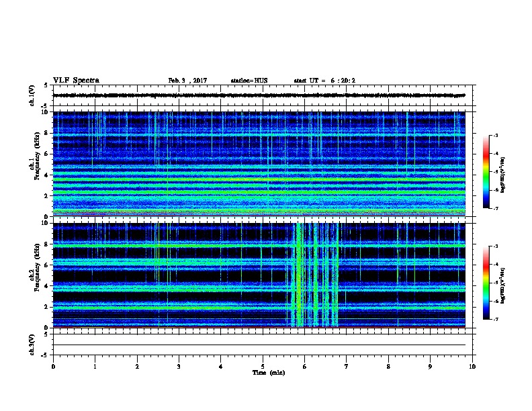
Task: Click time axis tick label "9"
Action: pyautogui.click(x=430, y=366)
